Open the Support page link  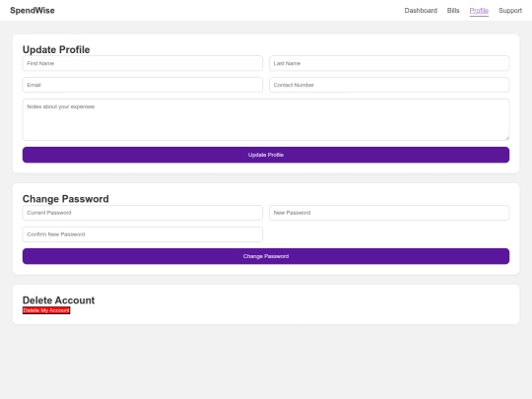510,11
